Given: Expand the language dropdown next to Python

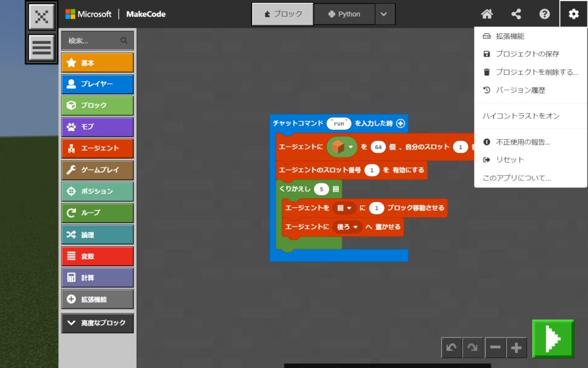Looking at the screenshot, I should click(x=385, y=14).
